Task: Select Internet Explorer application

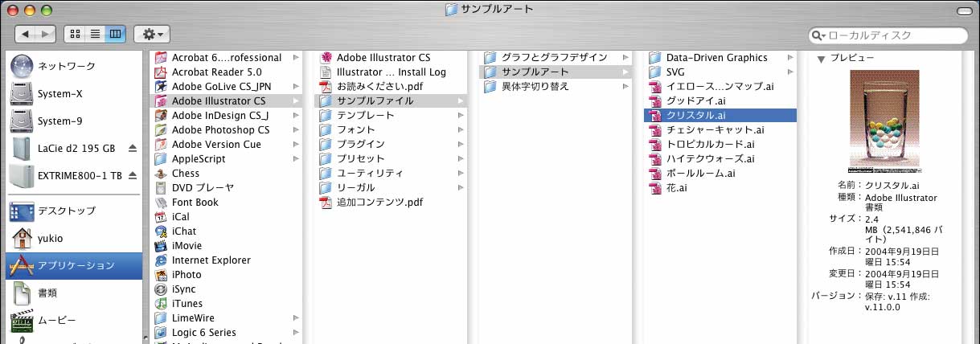Action: (227, 260)
